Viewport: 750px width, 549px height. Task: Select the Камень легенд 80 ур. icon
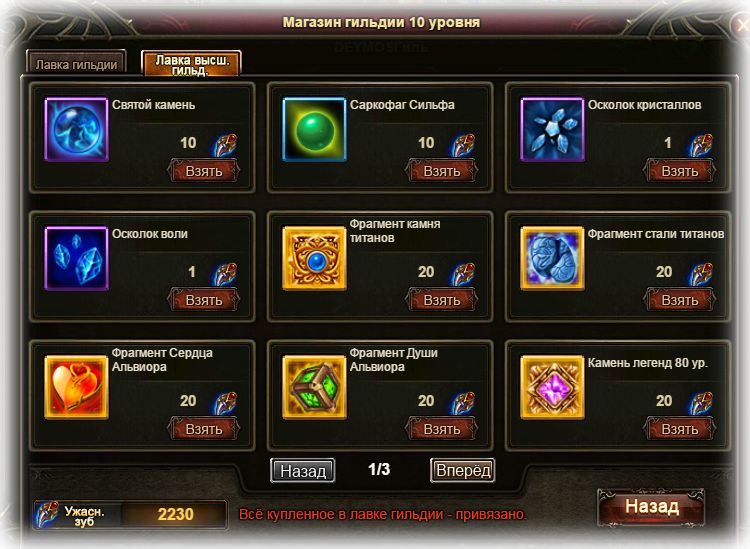552,387
